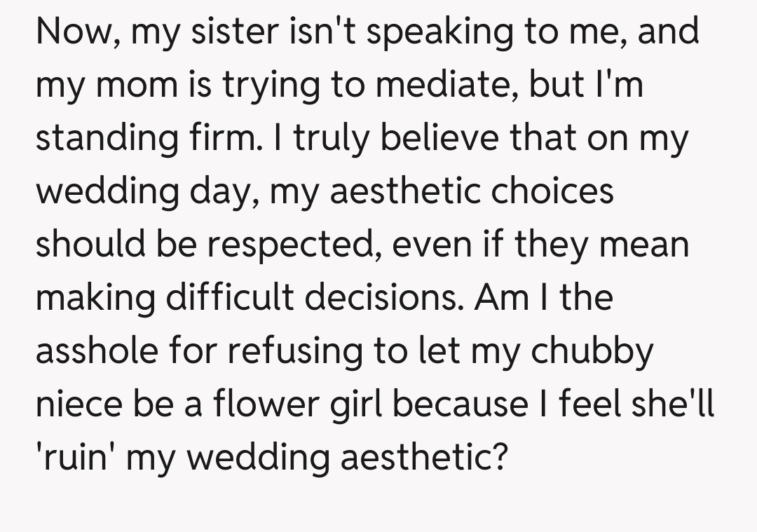Image resolution: width=757 pixels, height=532 pixels.
Task: Place cursor on the word "because"
Action: pos(471,404)
